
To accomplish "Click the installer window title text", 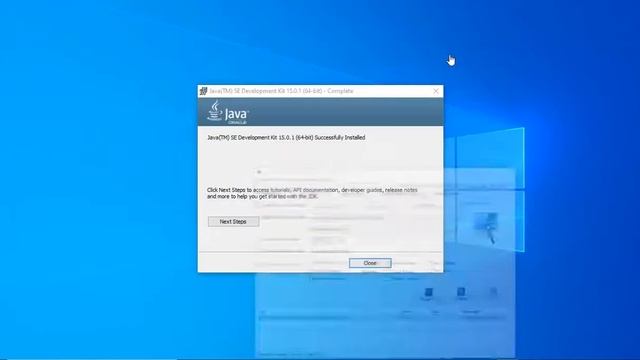I will pyautogui.click(x=281, y=91).
